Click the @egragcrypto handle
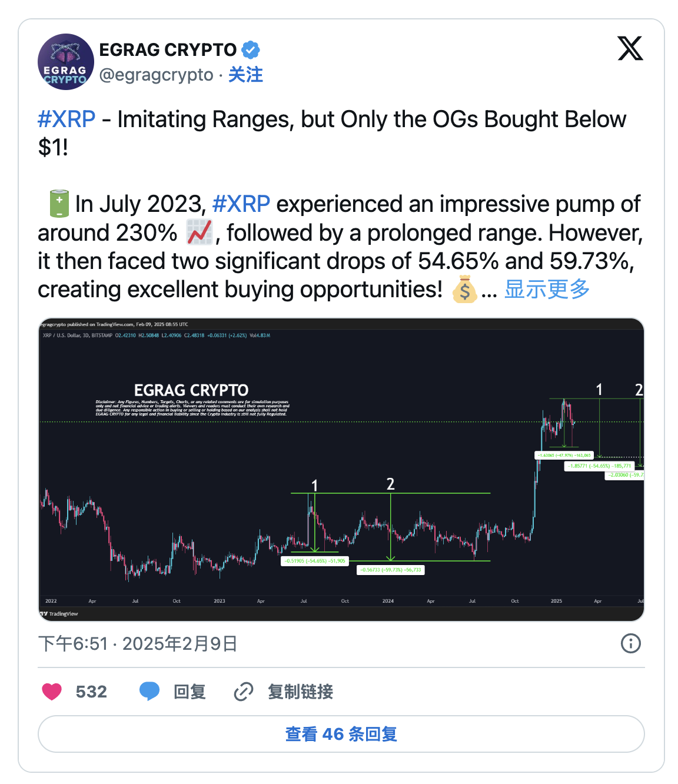Screen dimensions: 678x784 (156, 75)
